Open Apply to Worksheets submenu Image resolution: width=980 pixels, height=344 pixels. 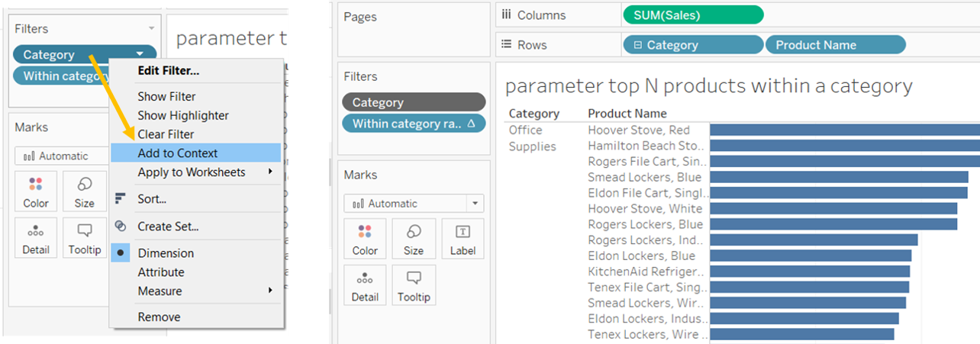pos(196,172)
